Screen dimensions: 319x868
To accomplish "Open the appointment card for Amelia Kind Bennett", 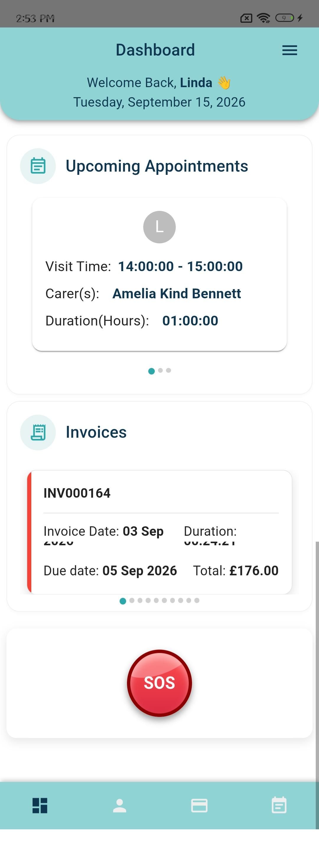I will pos(159,274).
